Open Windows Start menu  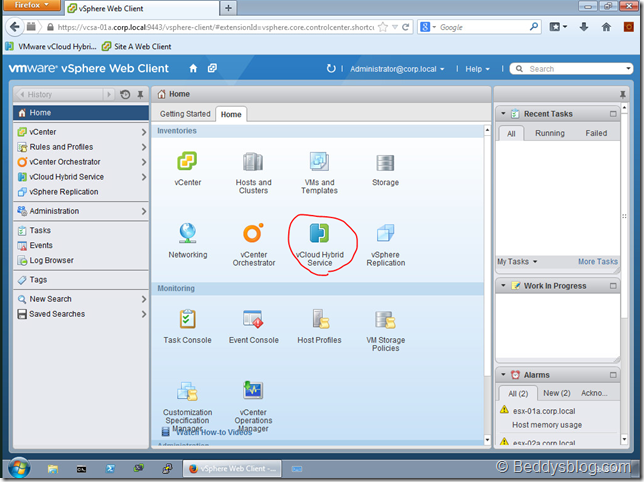(19, 468)
